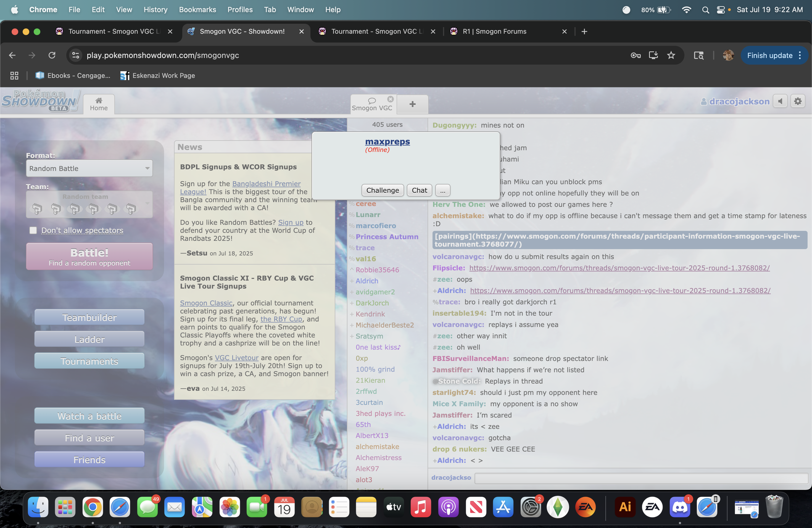Click the dracojackson username button
The height and width of the screenshot is (528, 812).
735,101
